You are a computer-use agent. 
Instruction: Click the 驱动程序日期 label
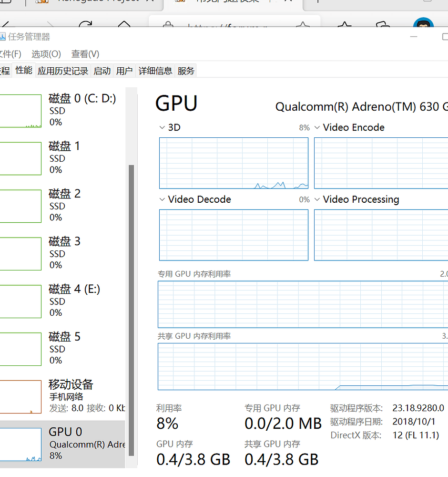pyautogui.click(x=356, y=422)
